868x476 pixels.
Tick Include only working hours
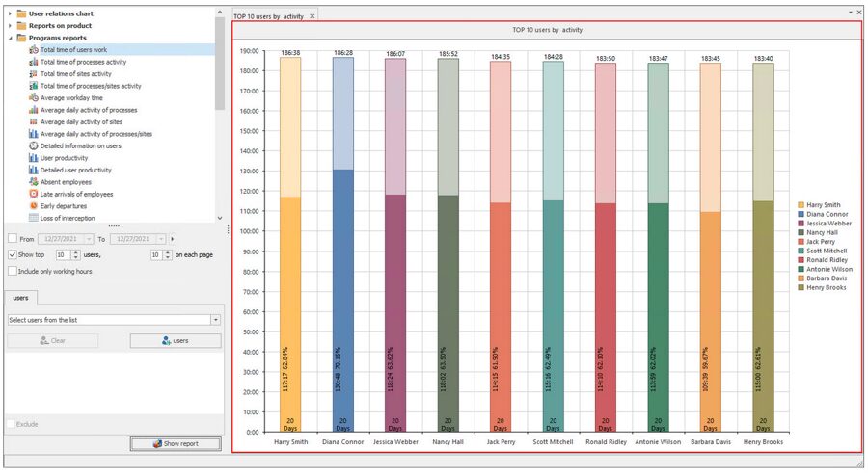tap(12, 272)
